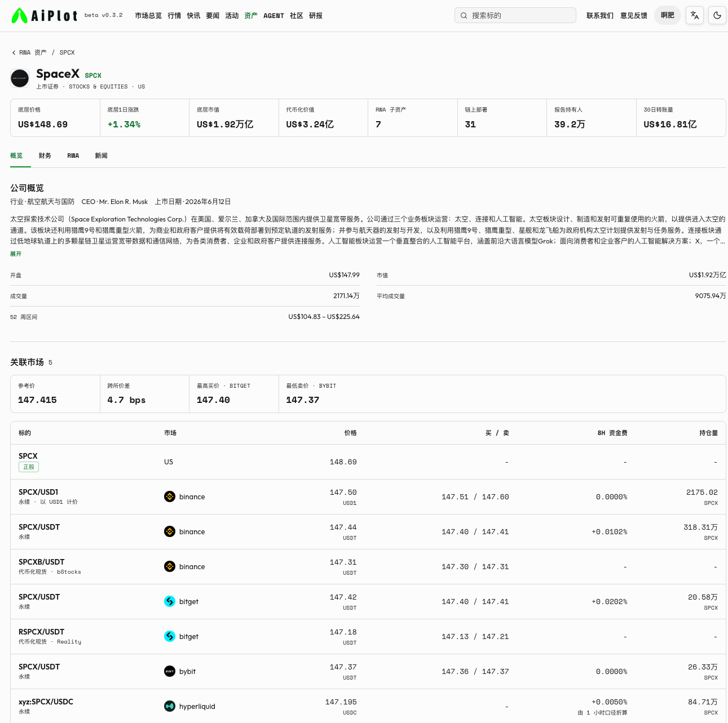Focus the 搜索标的 search field
728x723 pixels.
point(515,15)
